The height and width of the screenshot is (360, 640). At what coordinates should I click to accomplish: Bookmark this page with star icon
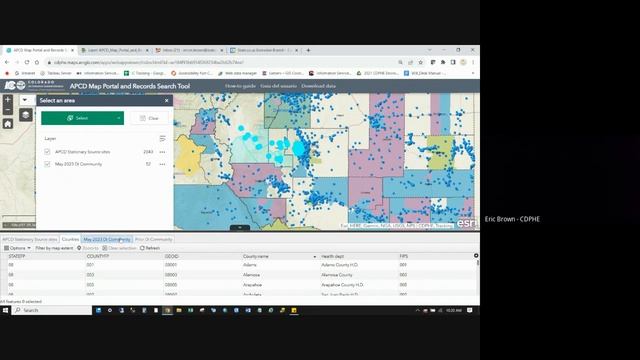click(420, 62)
